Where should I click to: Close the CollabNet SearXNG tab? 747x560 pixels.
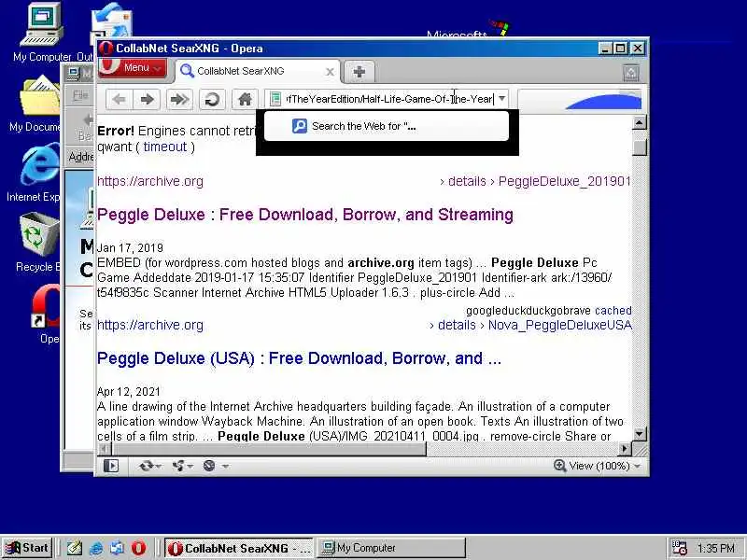(x=330, y=72)
